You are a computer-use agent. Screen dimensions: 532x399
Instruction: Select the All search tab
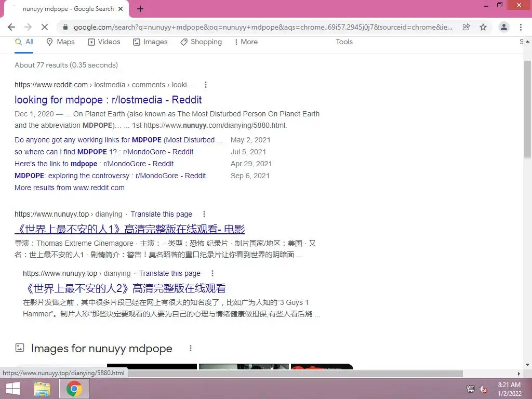[x=24, y=42]
